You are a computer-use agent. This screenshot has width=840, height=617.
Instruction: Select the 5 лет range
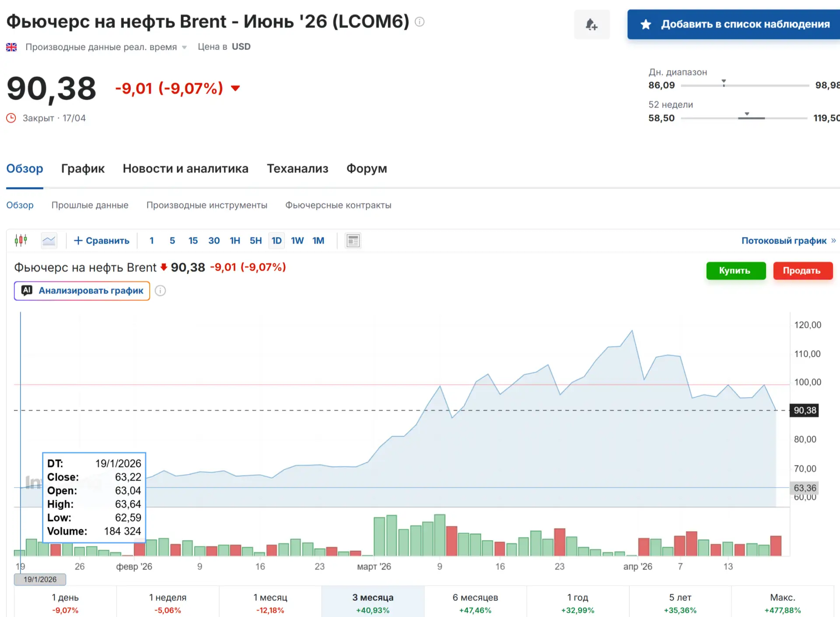coord(680,603)
